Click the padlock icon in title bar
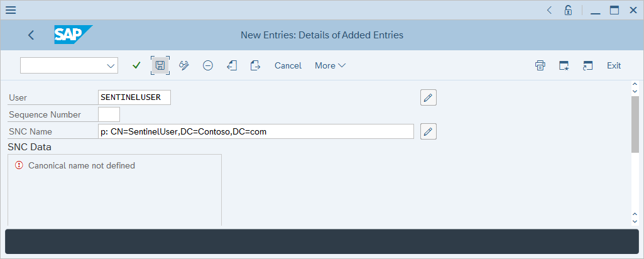Image resolution: width=644 pixels, height=259 pixels. click(568, 10)
